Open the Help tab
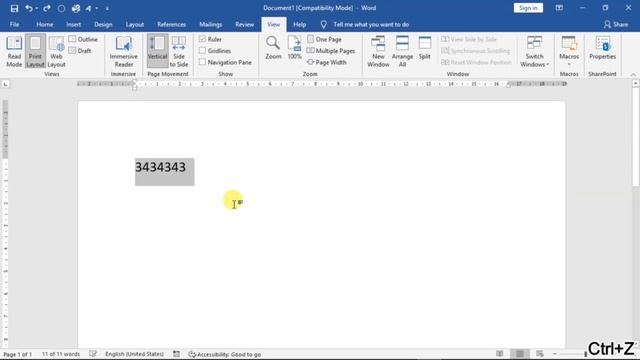This screenshot has height=360, width=640. coord(300,24)
